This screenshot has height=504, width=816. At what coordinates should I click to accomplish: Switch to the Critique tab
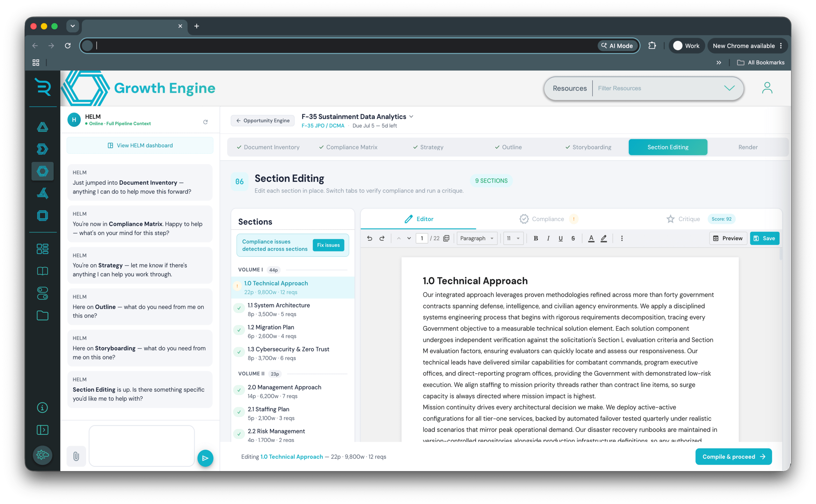[700, 219]
